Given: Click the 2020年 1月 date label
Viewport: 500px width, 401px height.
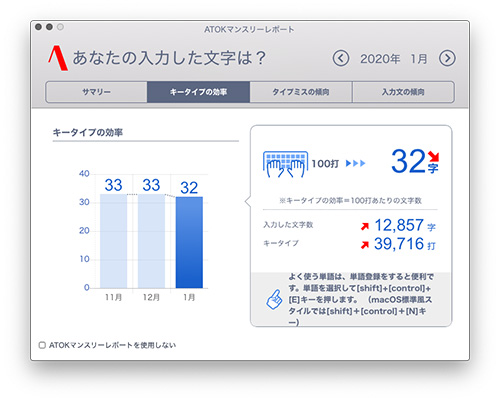Looking at the screenshot, I should tap(394, 59).
